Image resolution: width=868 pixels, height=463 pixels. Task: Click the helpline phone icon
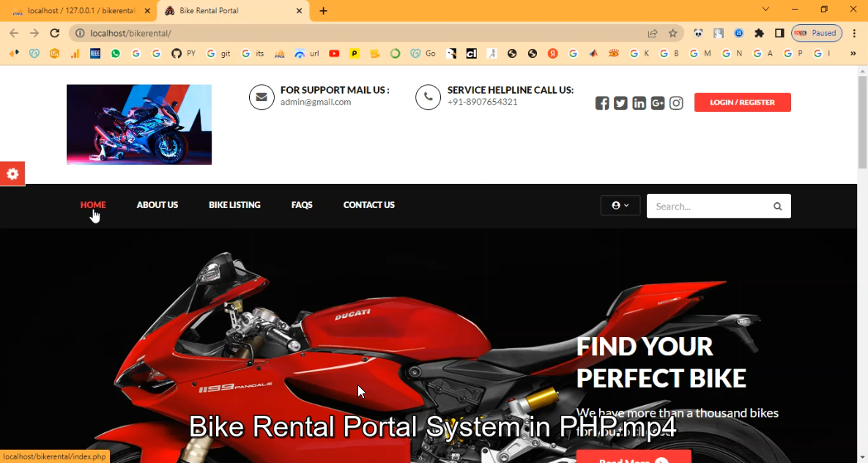coord(428,97)
